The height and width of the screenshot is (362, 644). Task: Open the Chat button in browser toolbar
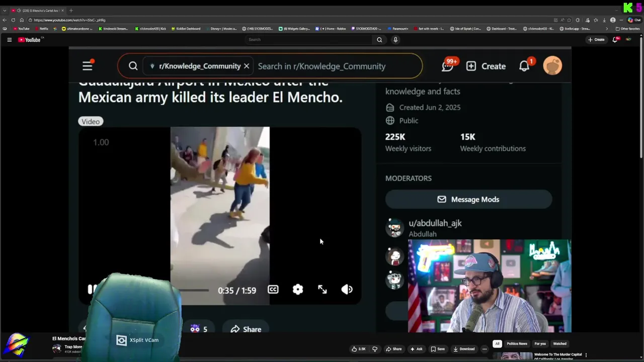point(634,20)
